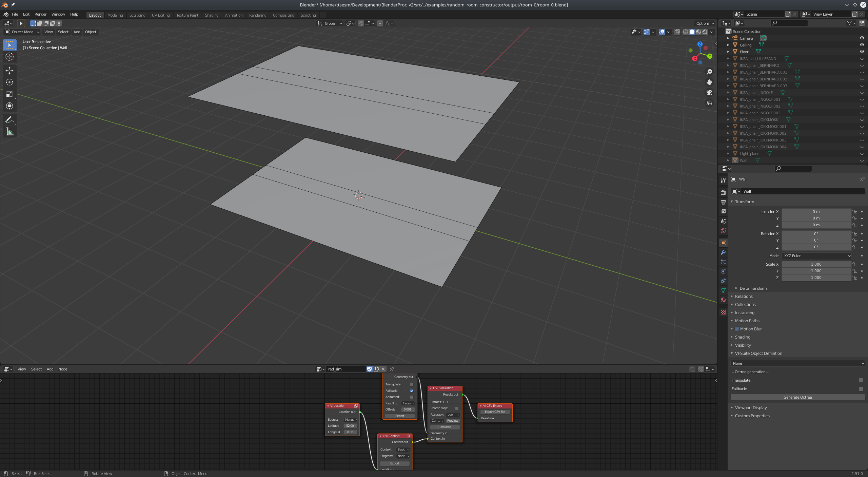Open the Render menu

click(40, 14)
